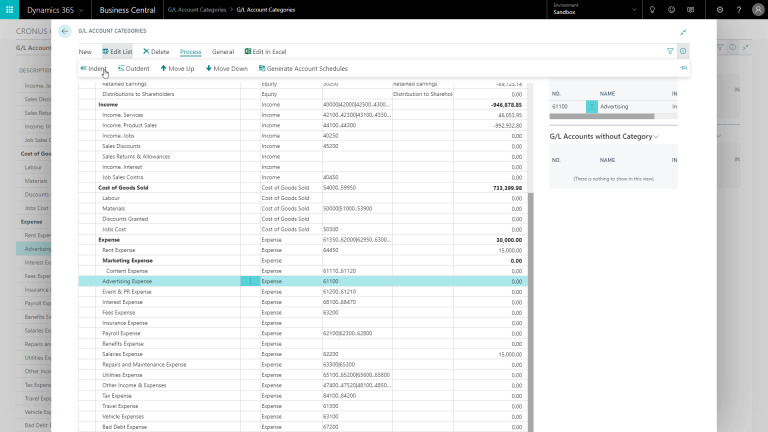Select the Interest Expense row

coord(303,302)
